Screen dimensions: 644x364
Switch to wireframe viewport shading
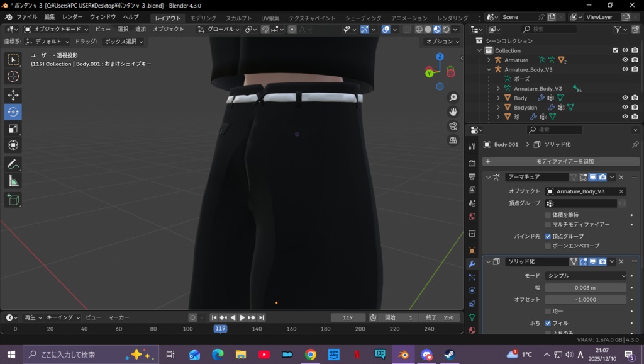[x=419, y=30]
